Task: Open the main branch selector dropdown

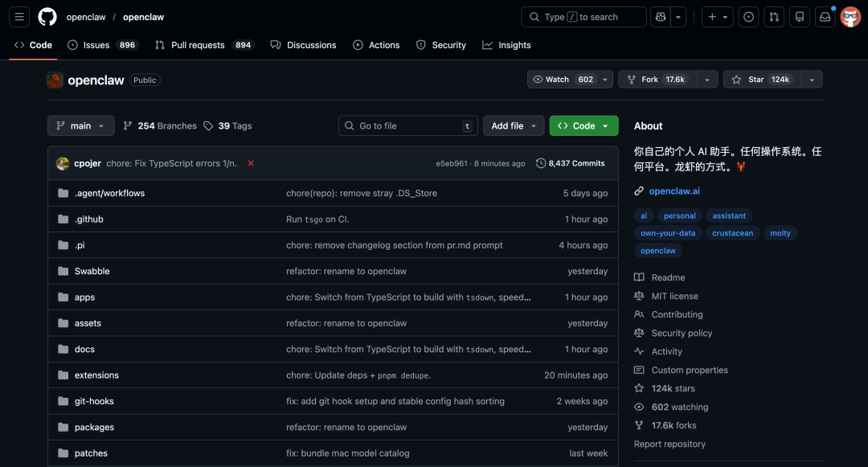Action: pos(80,125)
